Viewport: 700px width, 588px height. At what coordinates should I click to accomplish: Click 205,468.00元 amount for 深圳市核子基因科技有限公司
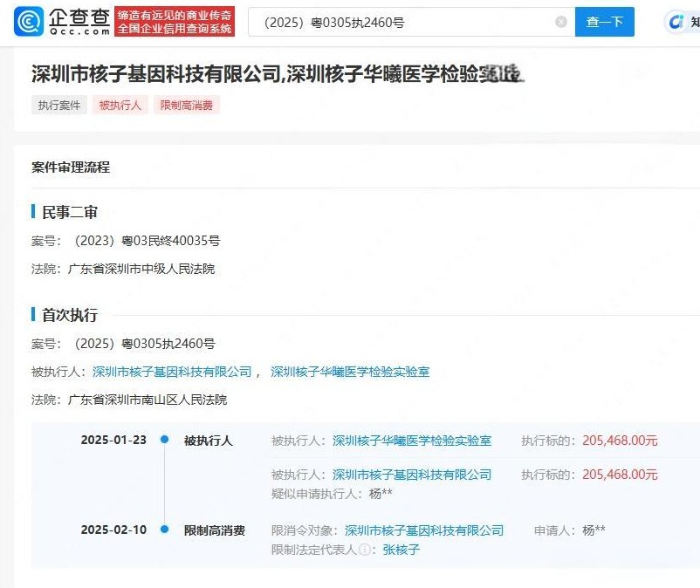(620, 475)
